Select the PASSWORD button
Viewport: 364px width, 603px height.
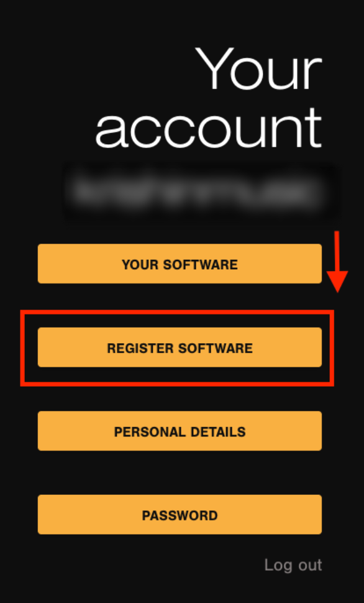point(180,515)
